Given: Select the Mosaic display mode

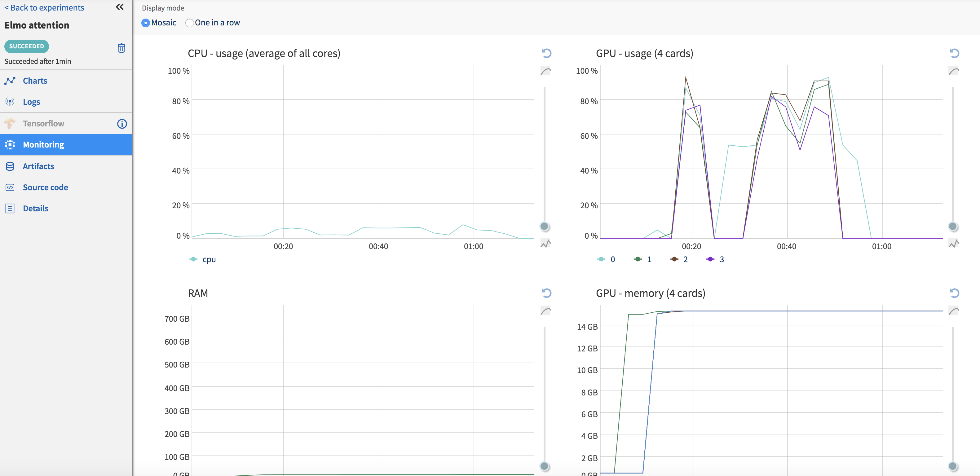Looking at the screenshot, I should [x=146, y=23].
